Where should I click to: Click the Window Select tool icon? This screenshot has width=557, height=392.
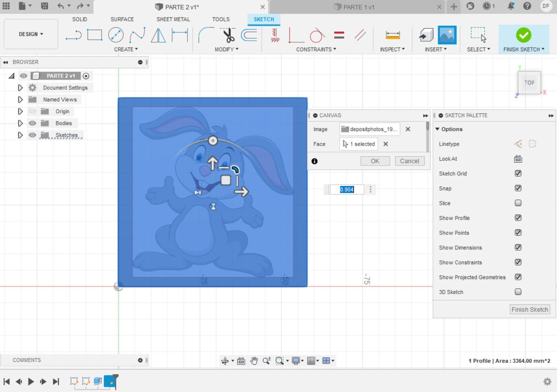[478, 35]
